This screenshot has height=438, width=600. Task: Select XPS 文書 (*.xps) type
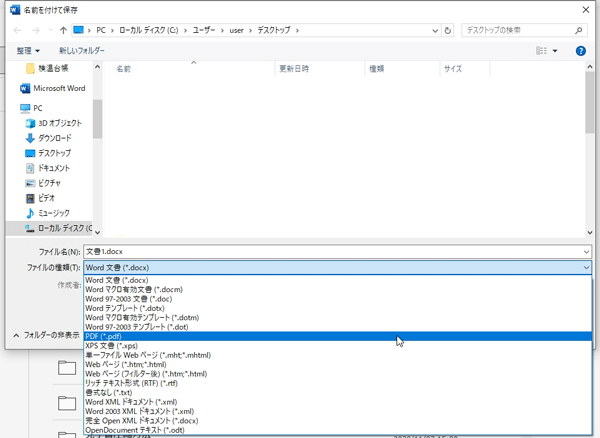click(x=338, y=346)
